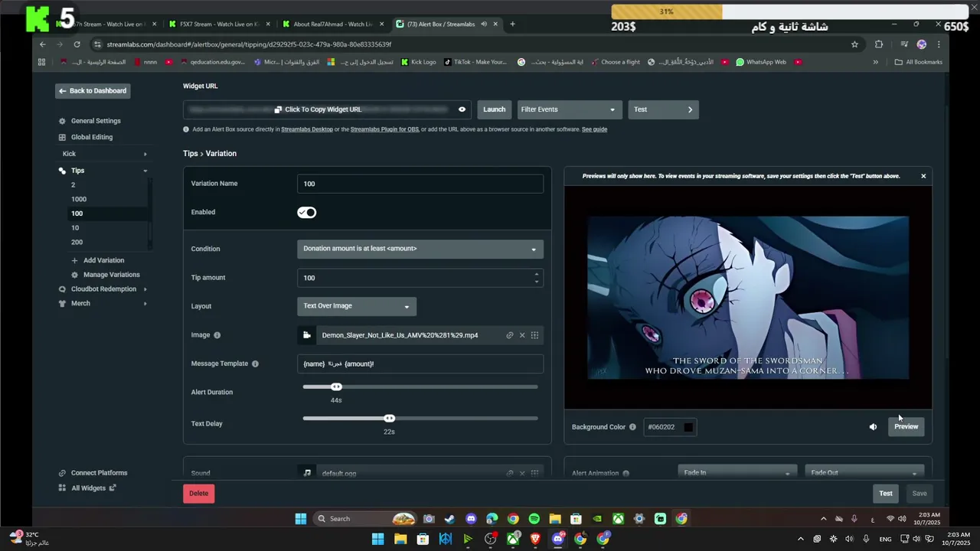This screenshot has width=980, height=551.
Task: Click the Alert Duration slider handle
Action: [x=336, y=386]
